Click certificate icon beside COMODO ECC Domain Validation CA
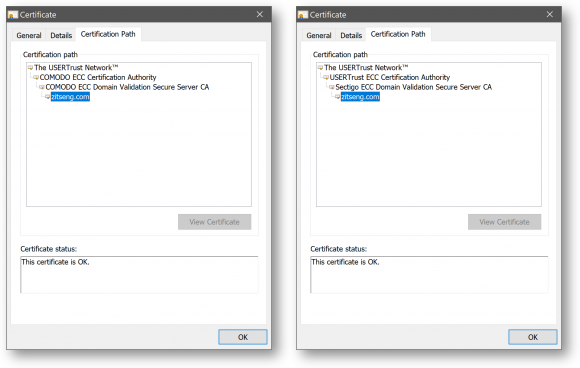 click(42, 87)
